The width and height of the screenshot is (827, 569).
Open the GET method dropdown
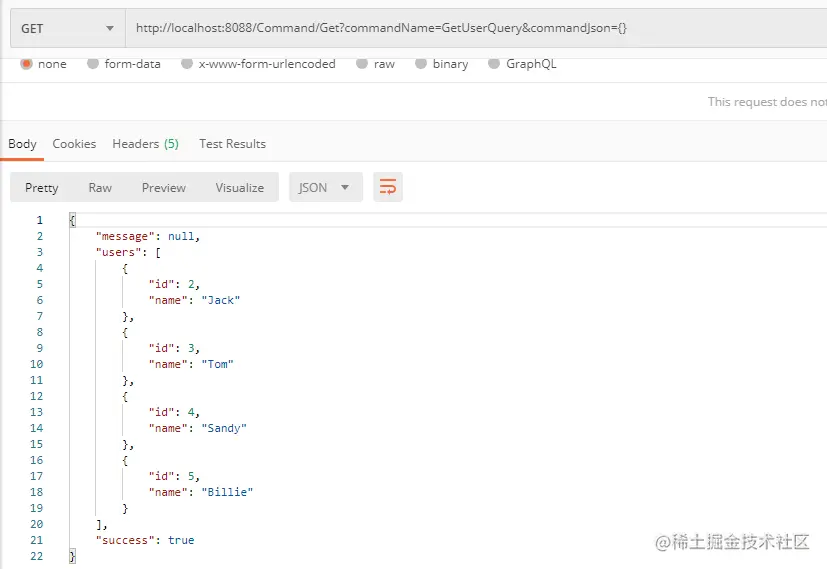(68, 28)
